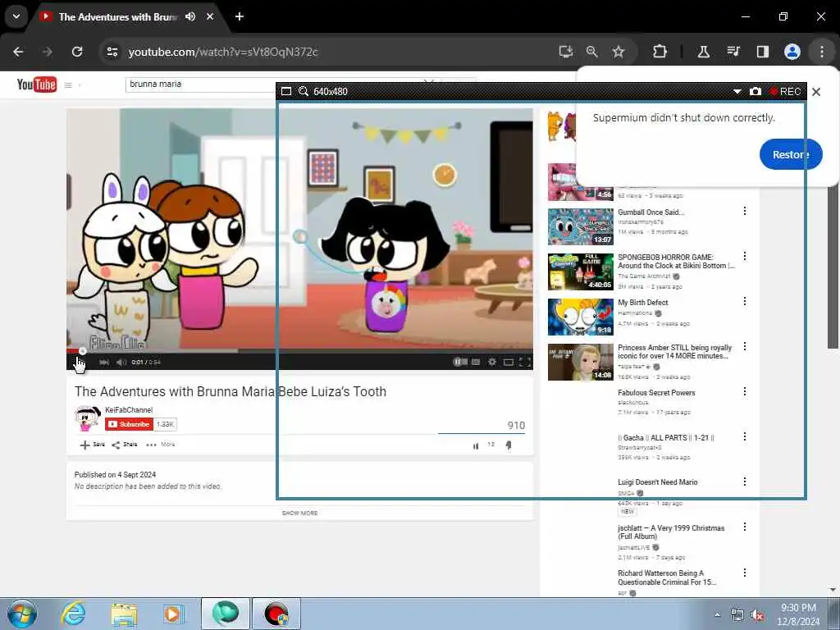Mute the tab via its speaker icon
Screen dimensions: 840x630
click(190, 16)
